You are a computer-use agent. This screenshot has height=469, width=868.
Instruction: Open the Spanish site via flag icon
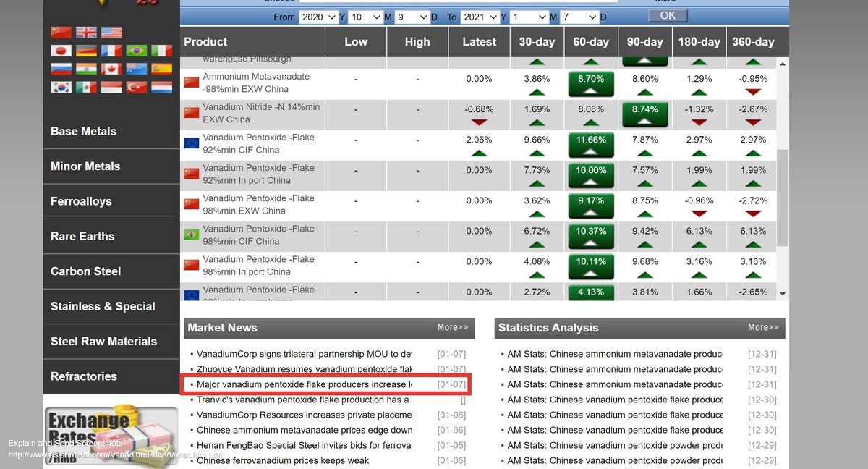[x=162, y=69]
